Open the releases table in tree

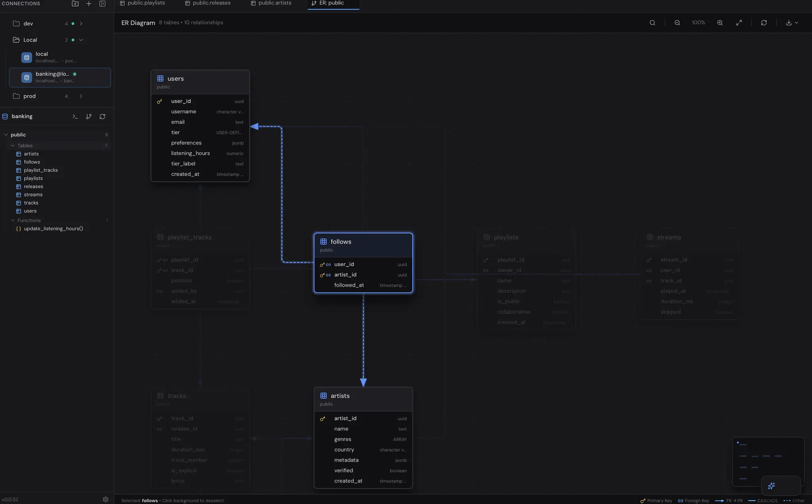(33, 186)
